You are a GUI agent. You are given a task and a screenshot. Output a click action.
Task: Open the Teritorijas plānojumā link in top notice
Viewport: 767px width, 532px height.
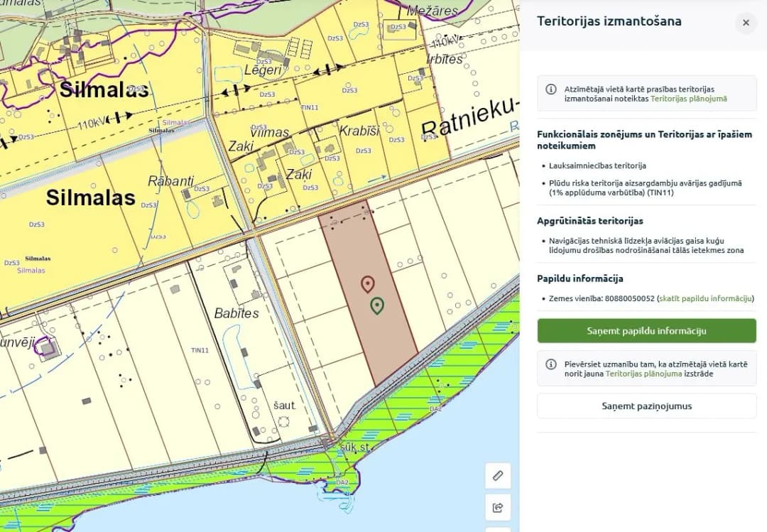tap(688, 98)
